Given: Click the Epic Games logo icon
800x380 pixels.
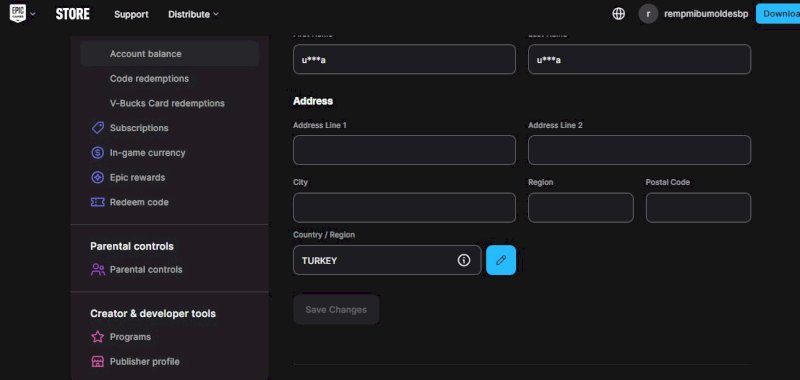Looking at the screenshot, I should click(17, 14).
